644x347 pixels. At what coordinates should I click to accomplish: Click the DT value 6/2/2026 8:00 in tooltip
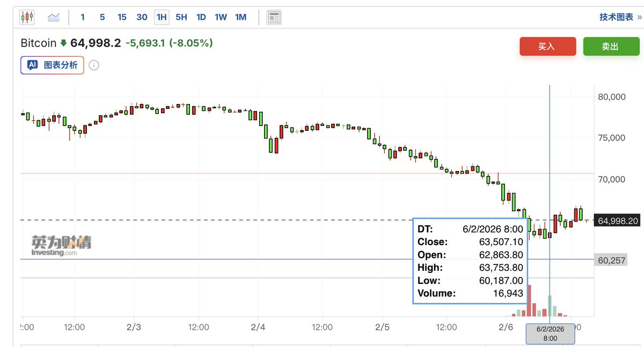tap(493, 229)
